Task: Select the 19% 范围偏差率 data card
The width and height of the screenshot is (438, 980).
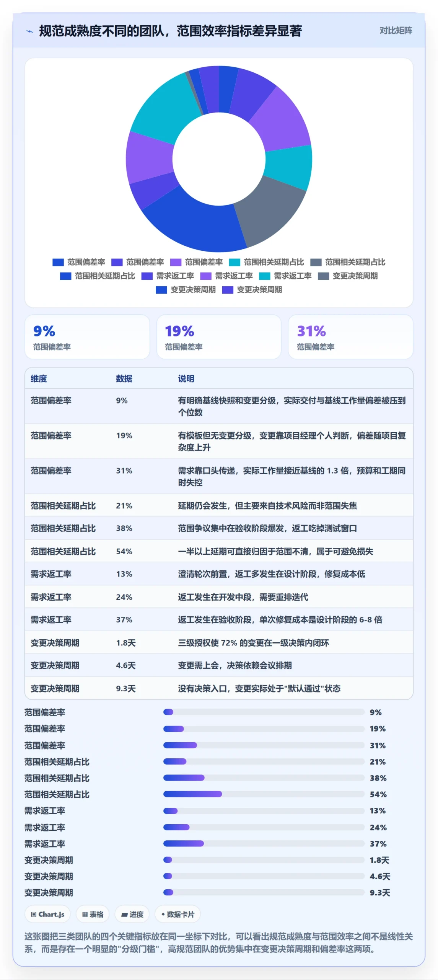Action: (x=219, y=337)
